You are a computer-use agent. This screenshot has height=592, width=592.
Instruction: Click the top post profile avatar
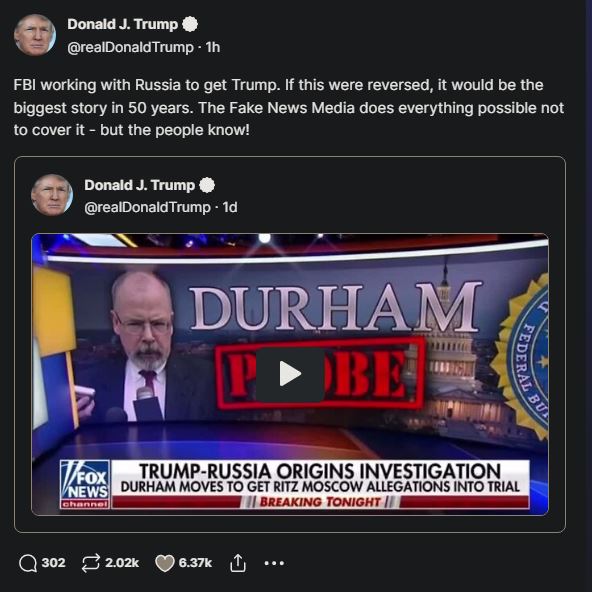click(x=35, y=35)
